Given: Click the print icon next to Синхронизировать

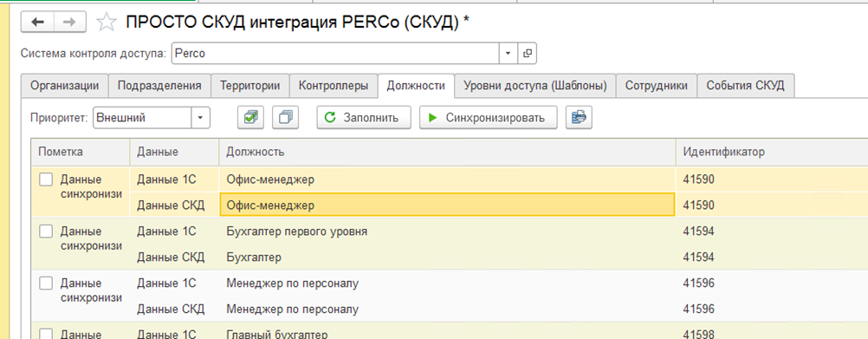Looking at the screenshot, I should point(579,117).
